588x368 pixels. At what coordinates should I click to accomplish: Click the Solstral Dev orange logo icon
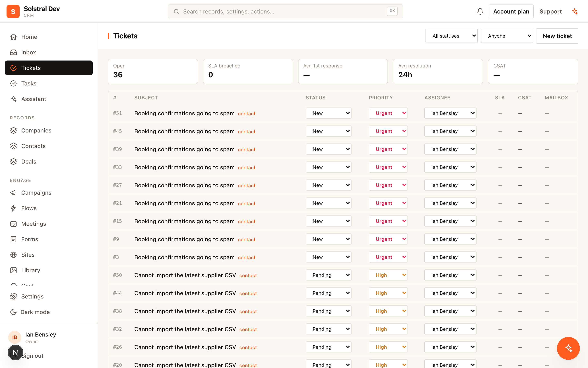(13, 11)
